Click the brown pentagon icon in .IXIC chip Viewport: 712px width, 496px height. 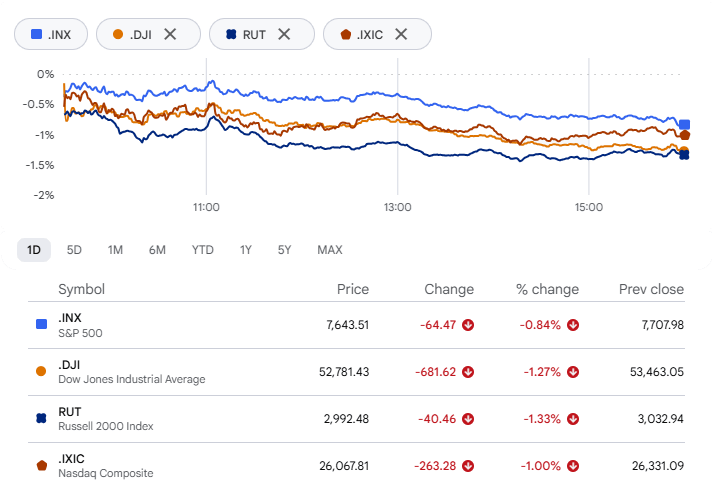[346, 34]
